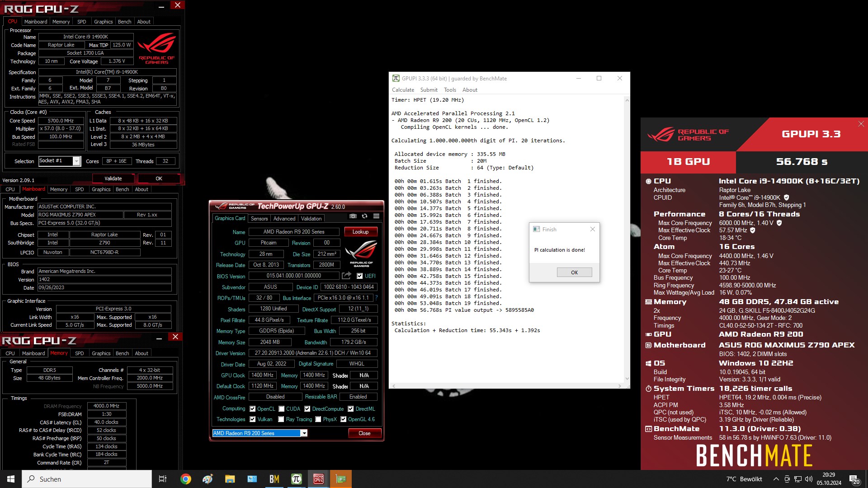Switch to the Advanced tab in GPU-Z
The width and height of the screenshot is (868, 488).
[x=284, y=219]
